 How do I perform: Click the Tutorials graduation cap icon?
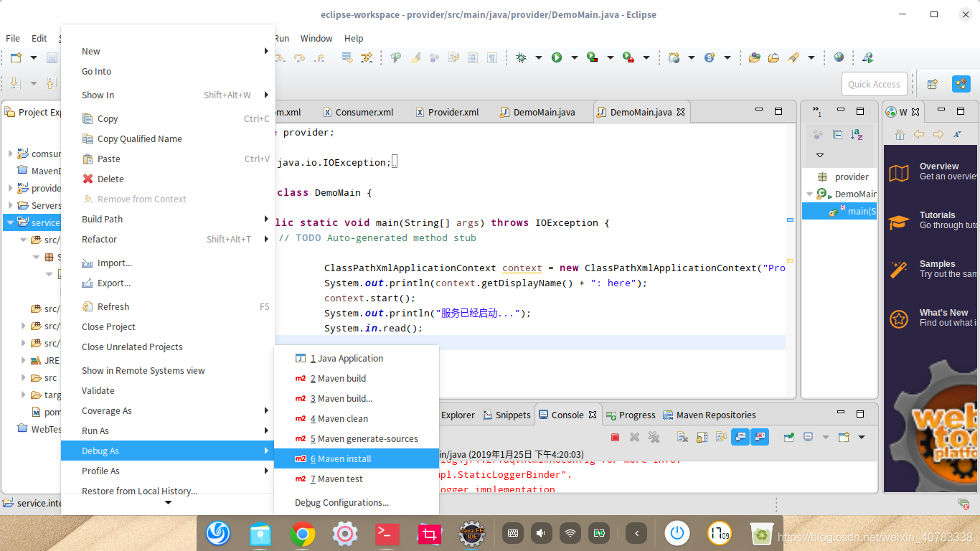click(899, 222)
